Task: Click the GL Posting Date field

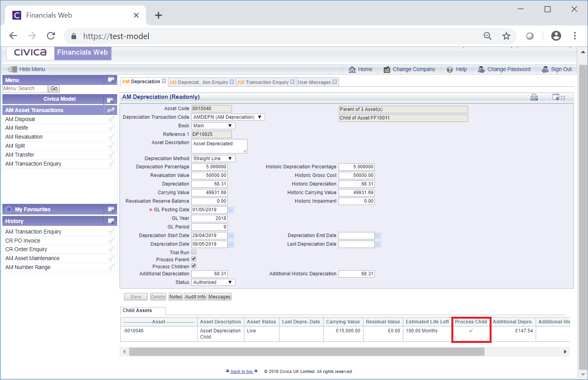Action: coord(209,210)
